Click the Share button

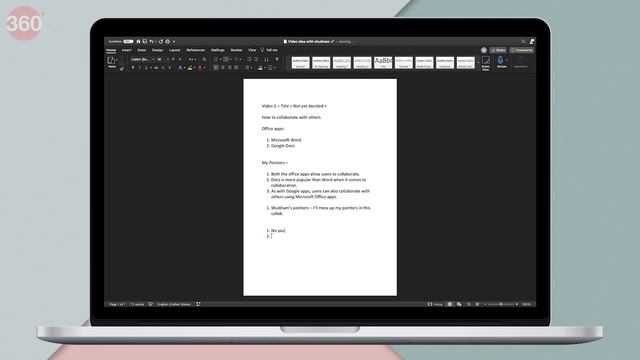coord(498,50)
